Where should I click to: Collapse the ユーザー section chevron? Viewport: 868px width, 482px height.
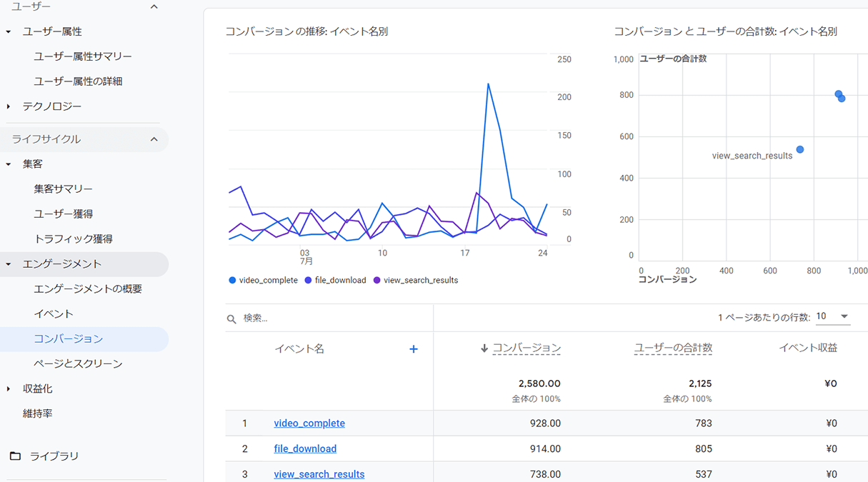coord(154,7)
